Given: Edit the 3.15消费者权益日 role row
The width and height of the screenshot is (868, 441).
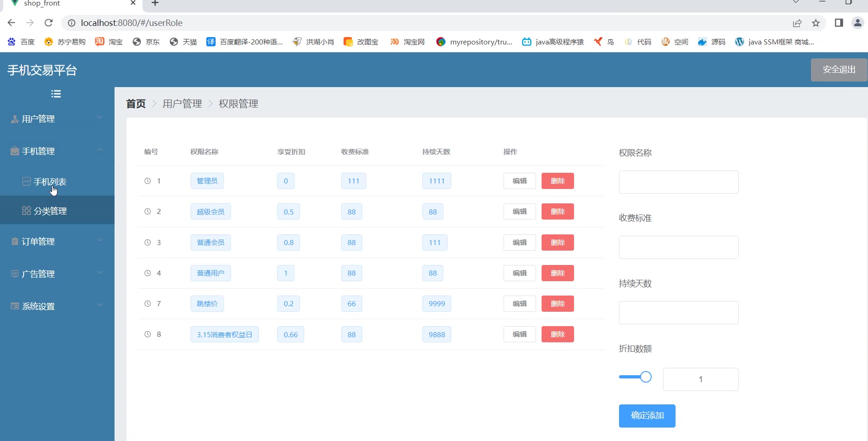Looking at the screenshot, I should pyautogui.click(x=520, y=334).
